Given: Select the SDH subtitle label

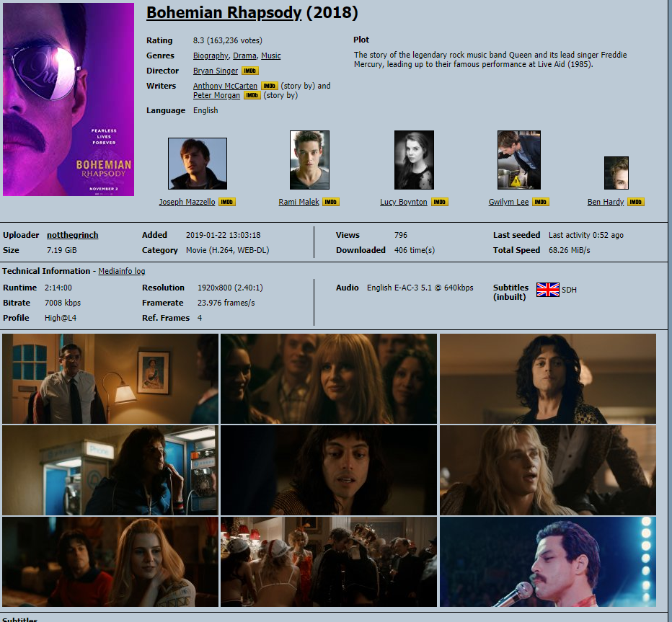Looking at the screenshot, I should pyautogui.click(x=569, y=290).
